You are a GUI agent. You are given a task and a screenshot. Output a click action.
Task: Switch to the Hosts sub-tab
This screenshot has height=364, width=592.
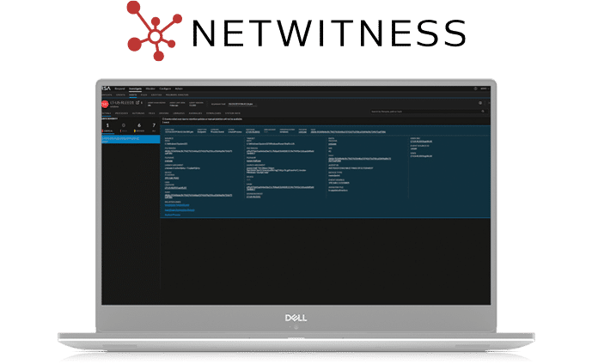133,95
